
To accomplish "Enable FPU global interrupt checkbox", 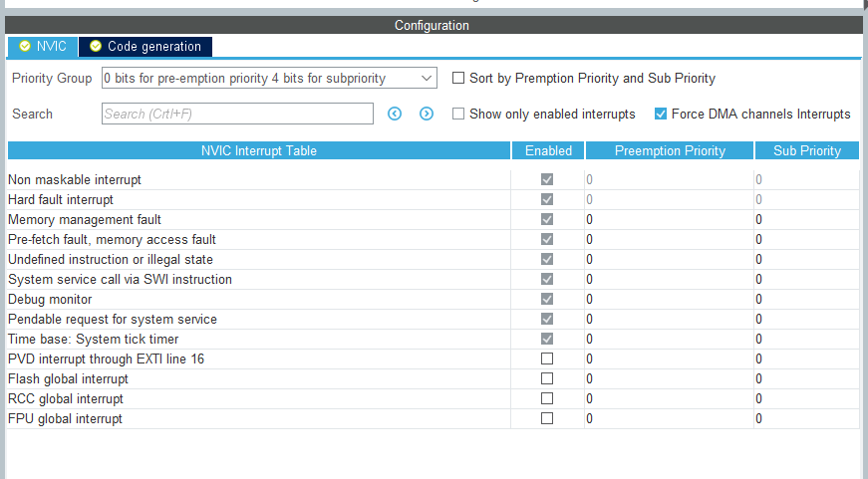I will [x=547, y=418].
